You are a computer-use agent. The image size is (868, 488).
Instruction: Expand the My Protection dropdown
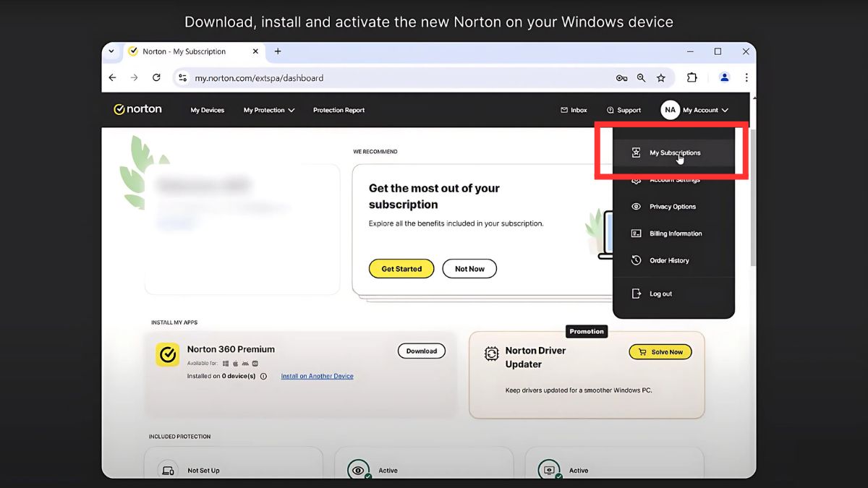click(x=269, y=110)
